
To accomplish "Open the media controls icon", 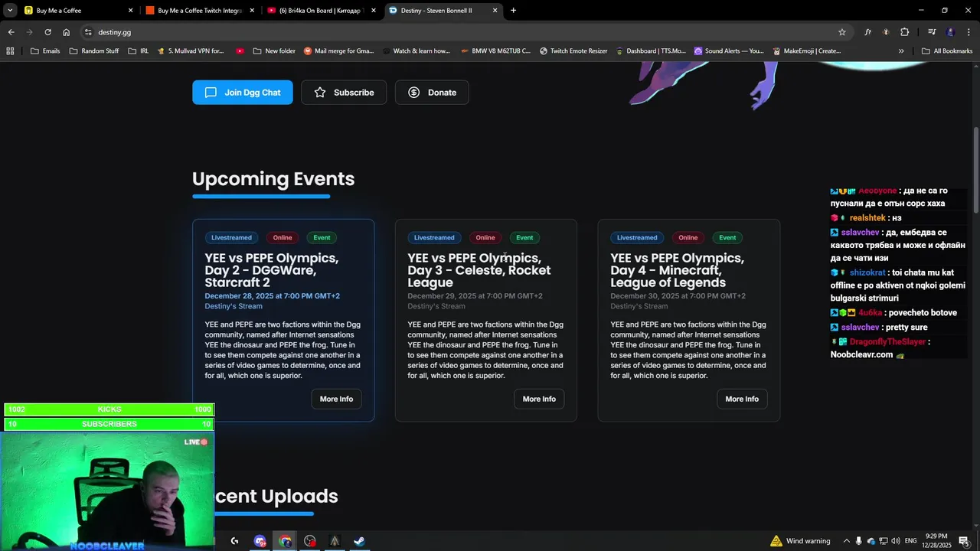I will click(x=932, y=32).
